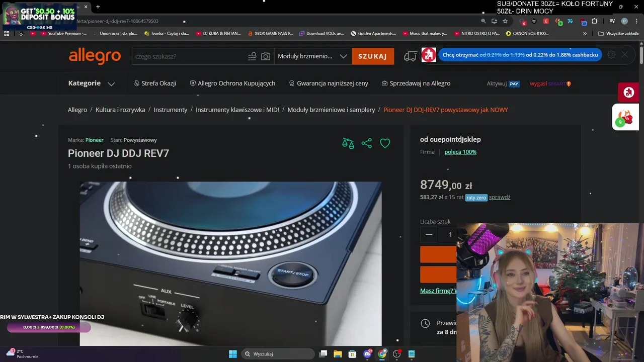Screen dimensions: 644x362
Task: Open the "Golden Apartments" bookmark
Action: point(373,33)
